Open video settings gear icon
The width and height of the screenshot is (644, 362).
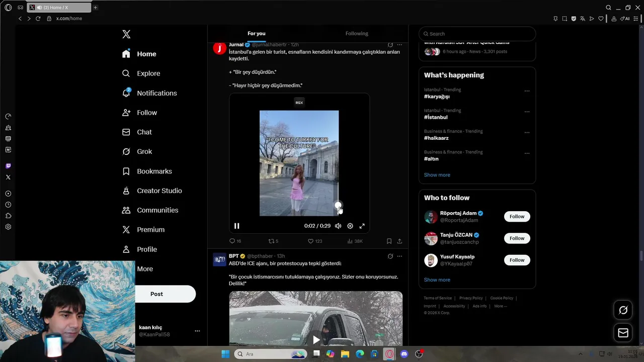coord(350,226)
